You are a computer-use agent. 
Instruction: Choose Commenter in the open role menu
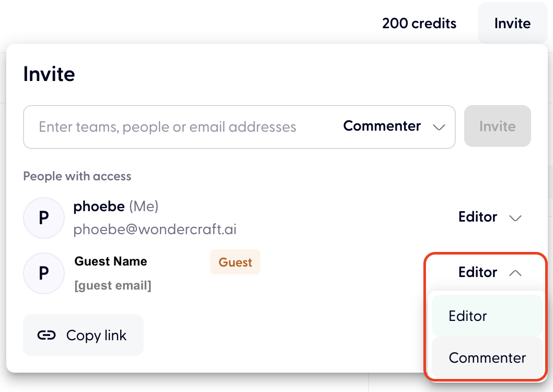(x=487, y=358)
